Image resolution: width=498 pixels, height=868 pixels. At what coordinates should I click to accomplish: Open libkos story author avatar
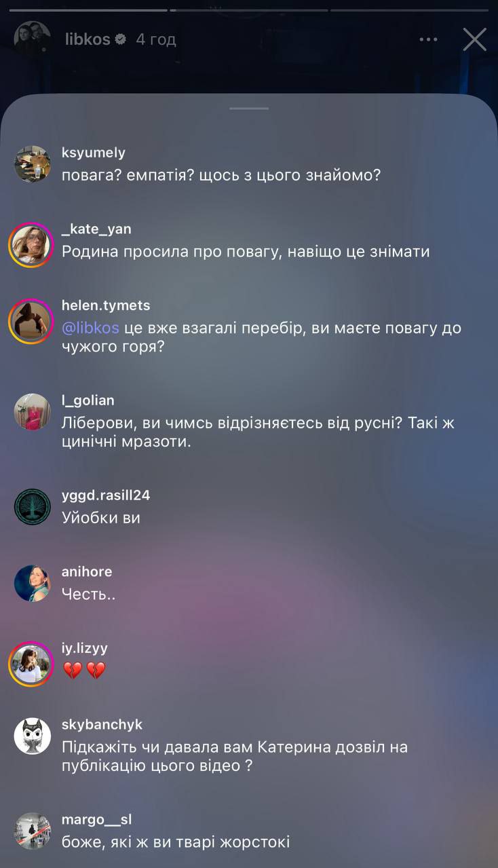[x=32, y=39]
